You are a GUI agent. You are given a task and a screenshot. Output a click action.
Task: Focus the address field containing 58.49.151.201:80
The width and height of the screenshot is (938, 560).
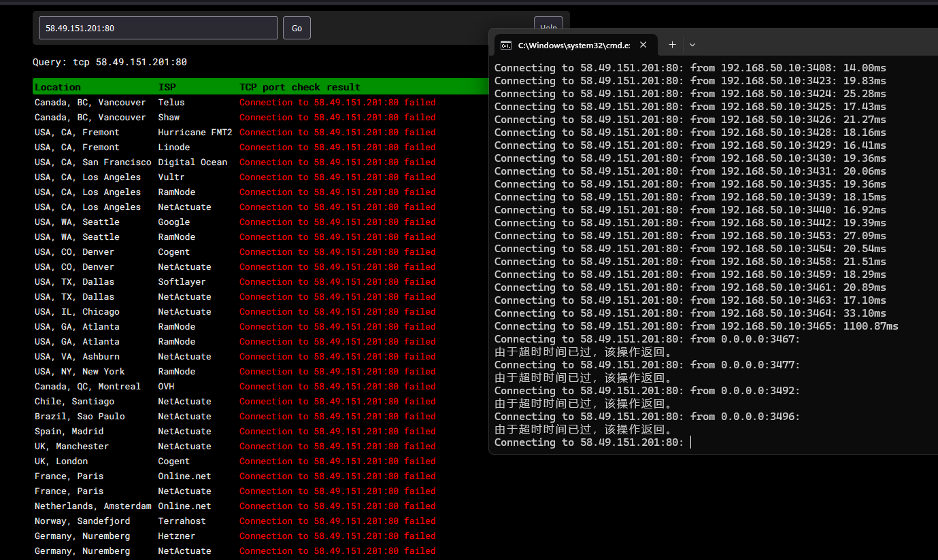click(158, 28)
